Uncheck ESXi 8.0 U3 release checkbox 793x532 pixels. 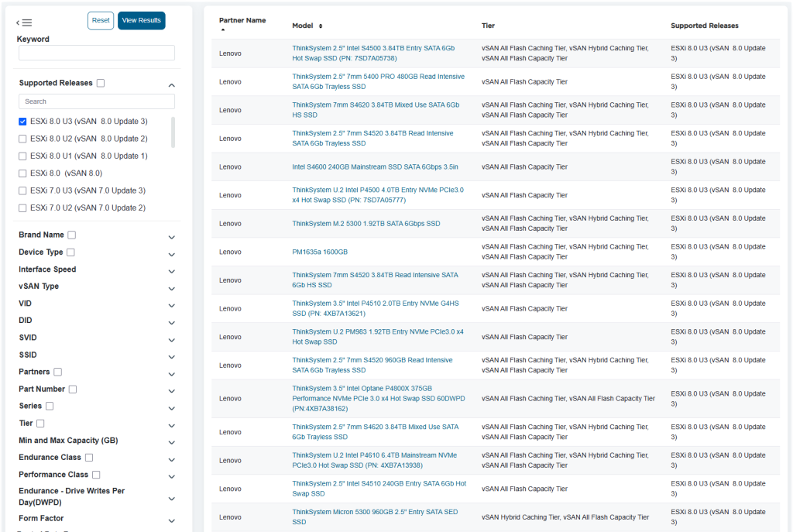click(22, 122)
